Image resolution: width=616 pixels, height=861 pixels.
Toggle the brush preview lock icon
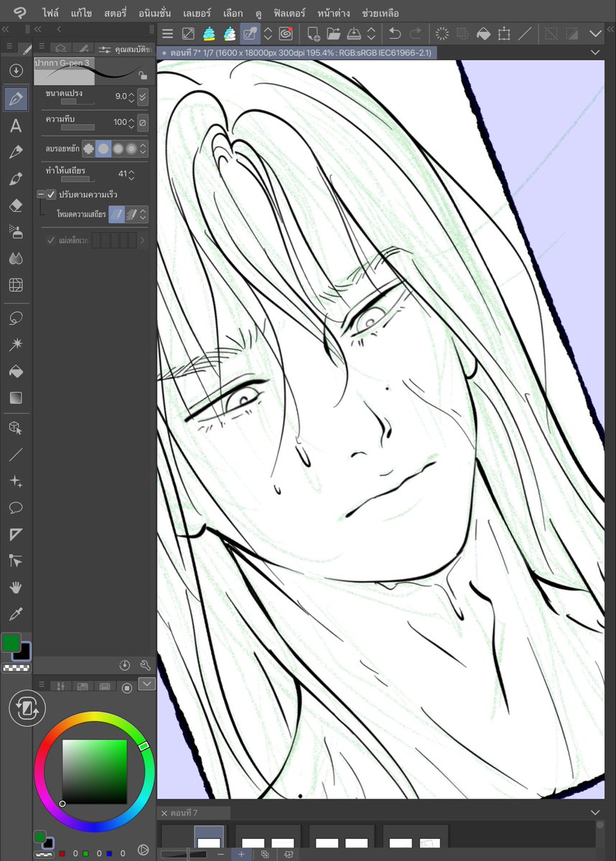(x=143, y=75)
